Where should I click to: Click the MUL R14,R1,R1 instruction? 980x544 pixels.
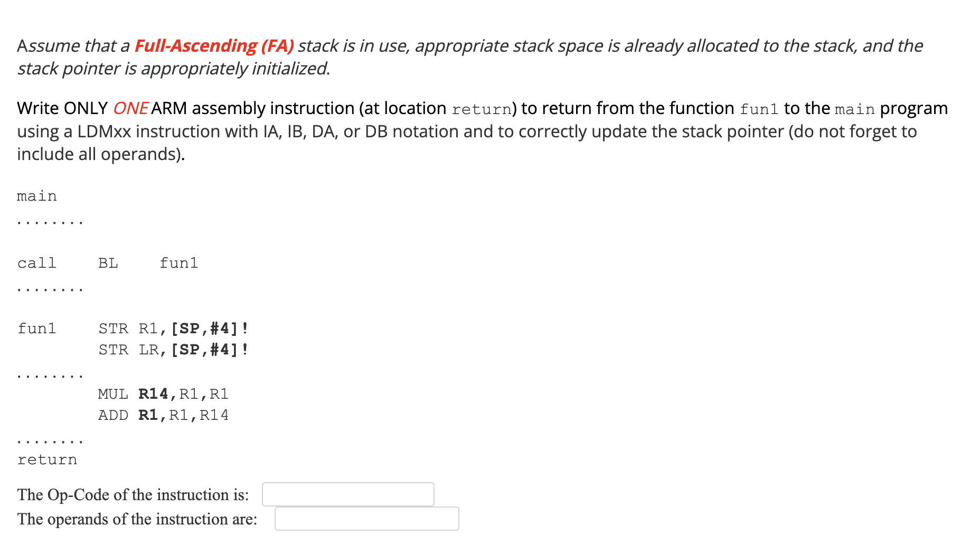164,393
